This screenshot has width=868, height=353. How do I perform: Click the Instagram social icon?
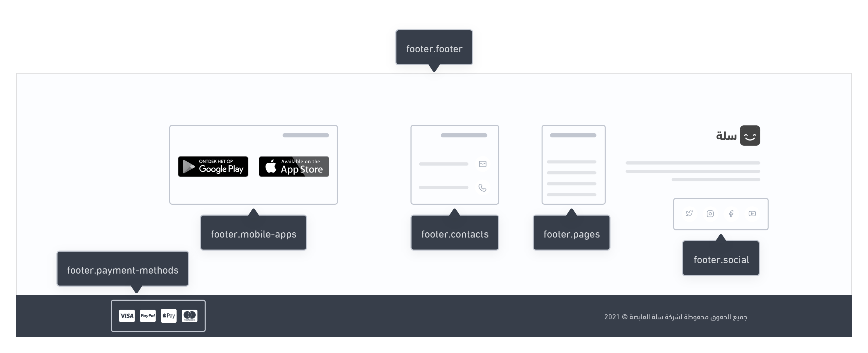click(710, 214)
